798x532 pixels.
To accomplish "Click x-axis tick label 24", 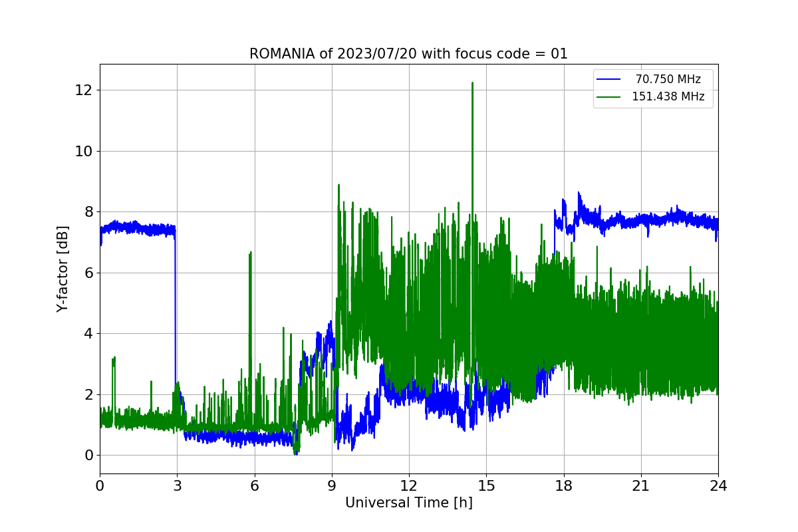I will click(x=718, y=485).
